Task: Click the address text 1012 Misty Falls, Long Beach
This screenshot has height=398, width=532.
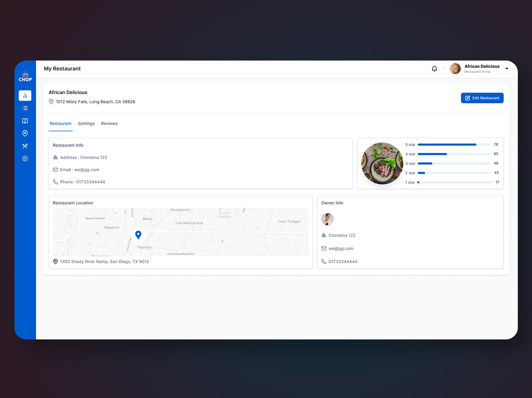Action: (x=96, y=102)
